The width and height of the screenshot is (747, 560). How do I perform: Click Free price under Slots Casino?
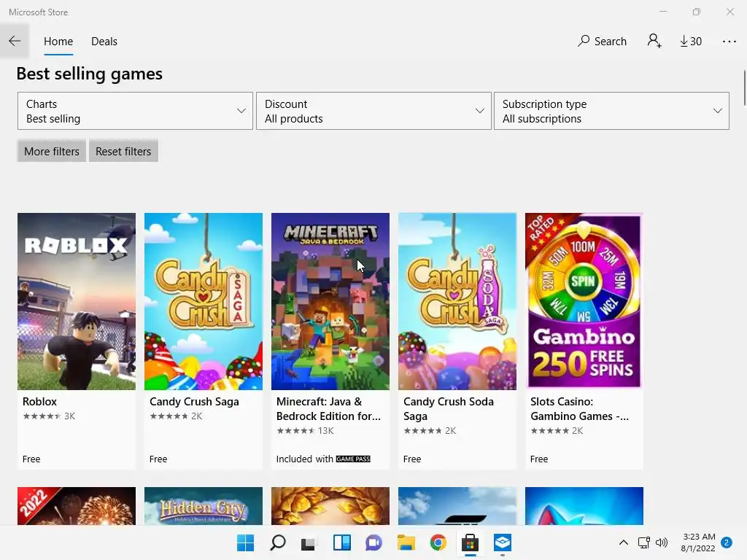[539, 459]
